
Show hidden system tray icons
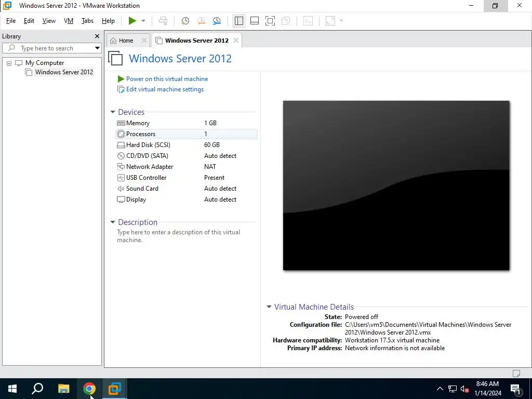click(440, 389)
